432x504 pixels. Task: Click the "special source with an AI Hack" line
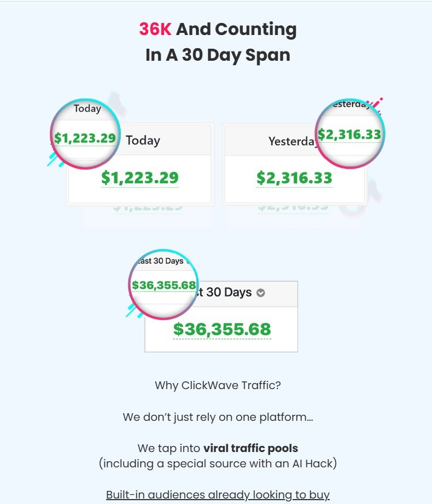coord(218,464)
